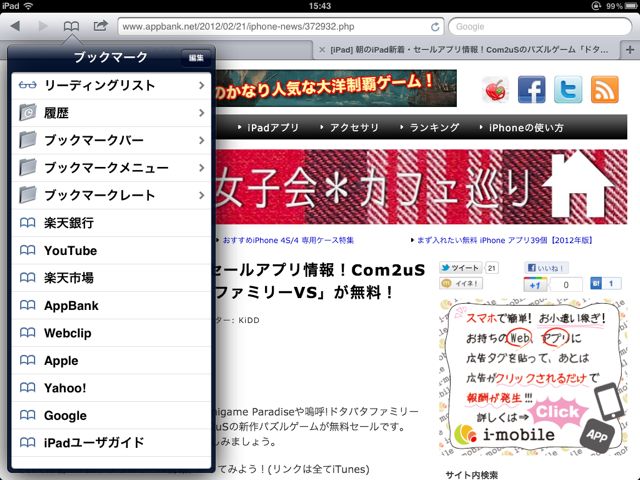Click the rotation lock status icon

(596, 6)
